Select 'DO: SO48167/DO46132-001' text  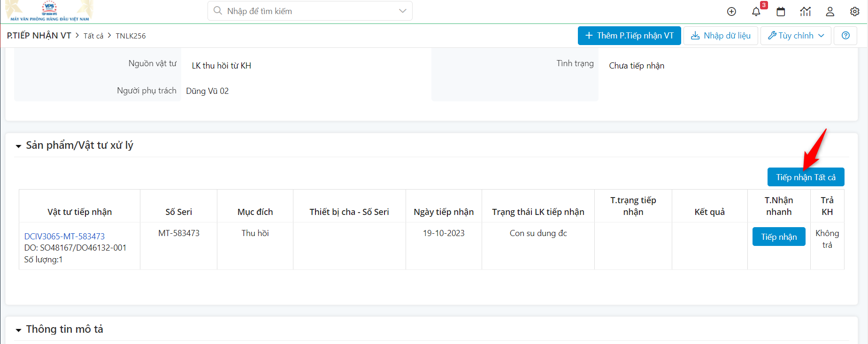[75, 248]
